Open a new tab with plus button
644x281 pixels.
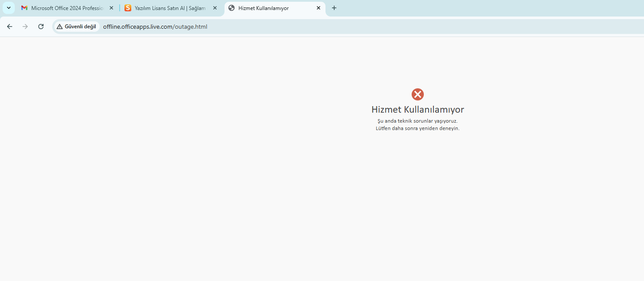click(x=334, y=8)
